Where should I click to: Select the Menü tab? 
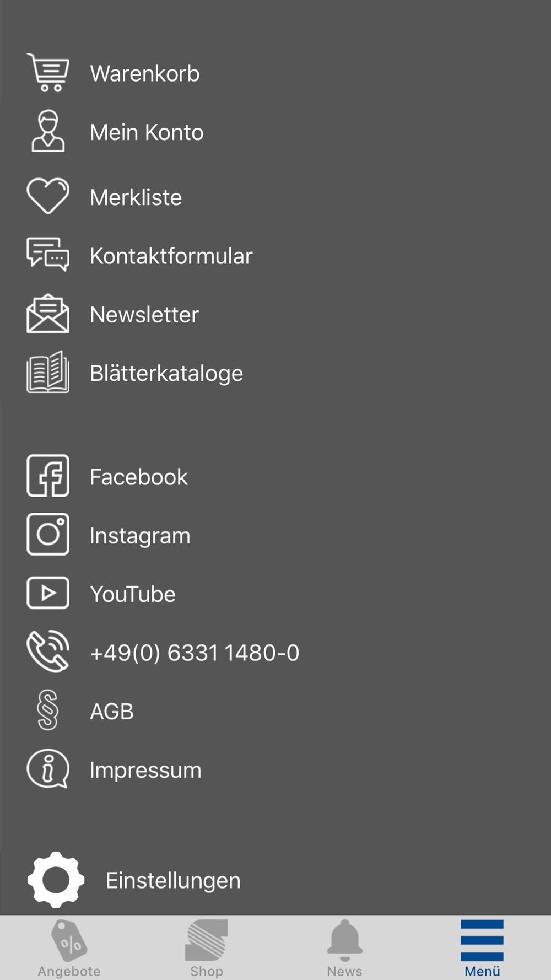[482, 948]
